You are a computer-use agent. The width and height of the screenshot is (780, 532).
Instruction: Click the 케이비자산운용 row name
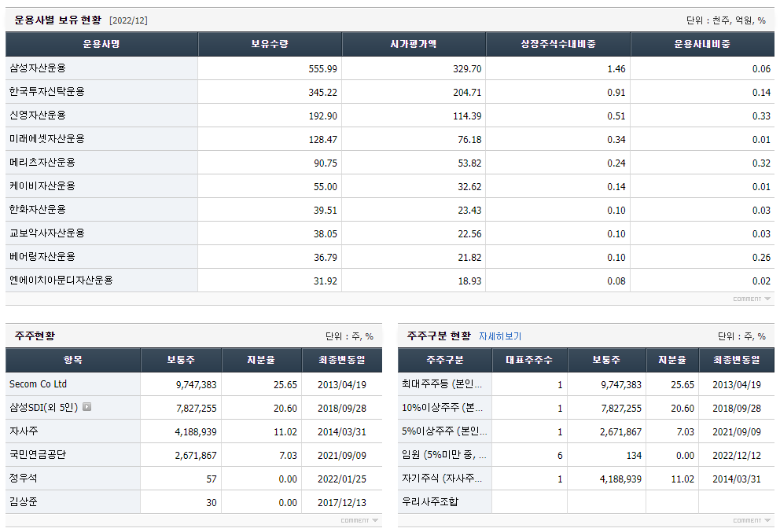click(x=42, y=186)
